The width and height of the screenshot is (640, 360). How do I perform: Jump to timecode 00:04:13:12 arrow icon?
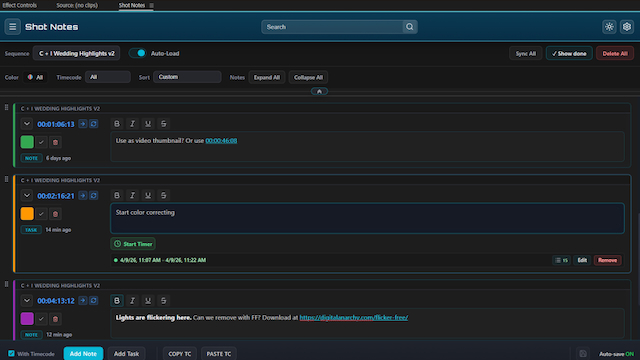tap(83, 301)
